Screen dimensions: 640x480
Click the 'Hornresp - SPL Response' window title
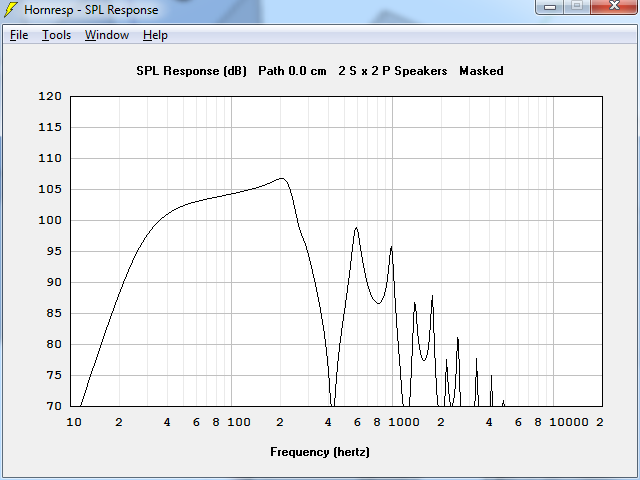point(91,10)
